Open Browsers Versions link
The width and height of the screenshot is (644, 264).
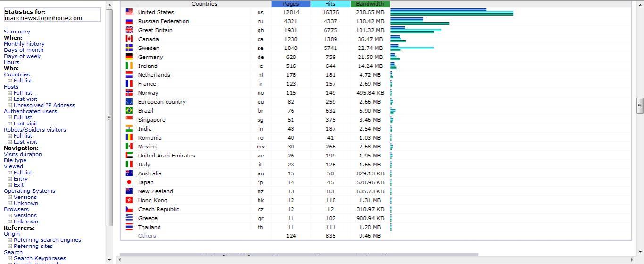(25, 215)
